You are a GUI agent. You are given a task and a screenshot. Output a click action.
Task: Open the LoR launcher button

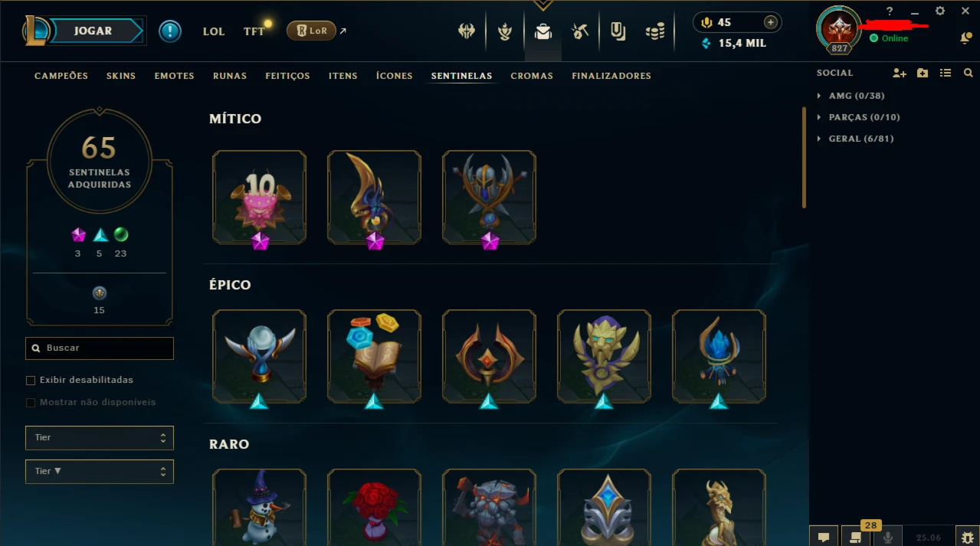tap(311, 31)
